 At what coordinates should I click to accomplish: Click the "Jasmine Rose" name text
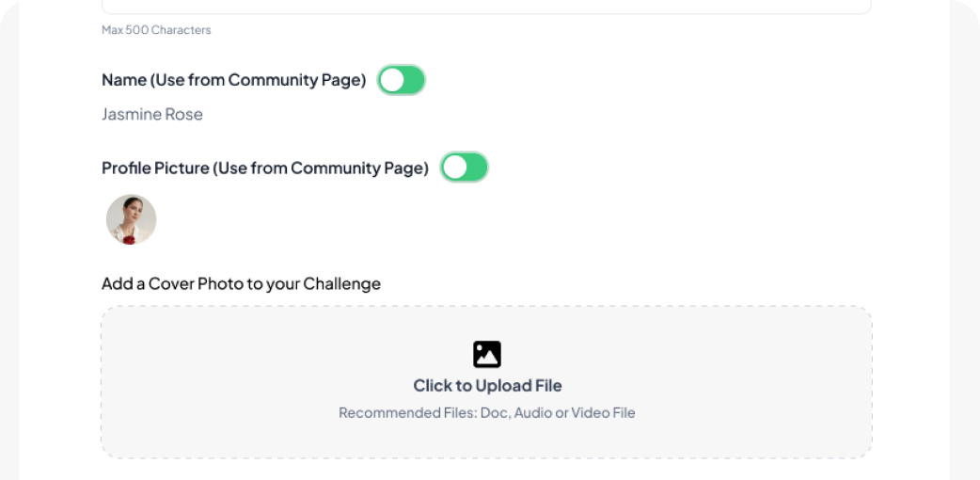click(x=152, y=115)
